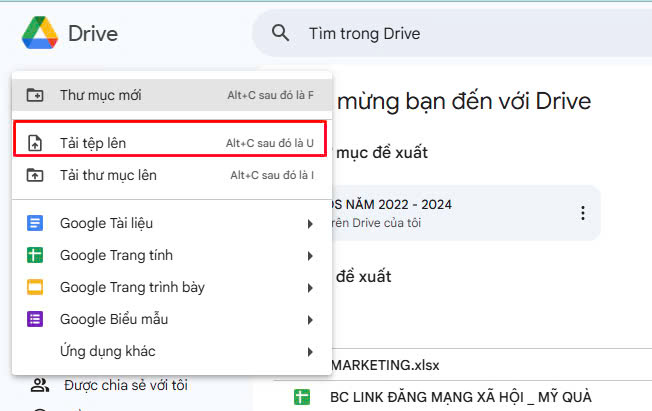Click the Google Drive logo
The height and width of the screenshot is (411, 652).
40,33
